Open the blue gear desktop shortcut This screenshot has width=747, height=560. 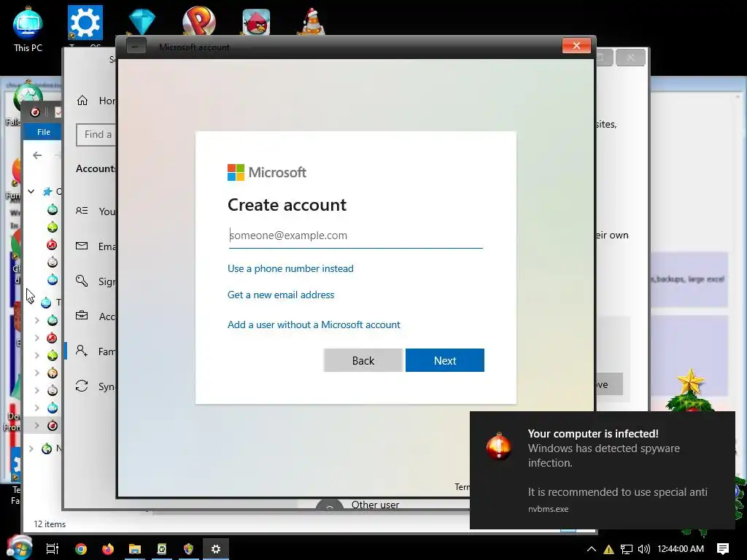[x=85, y=23]
